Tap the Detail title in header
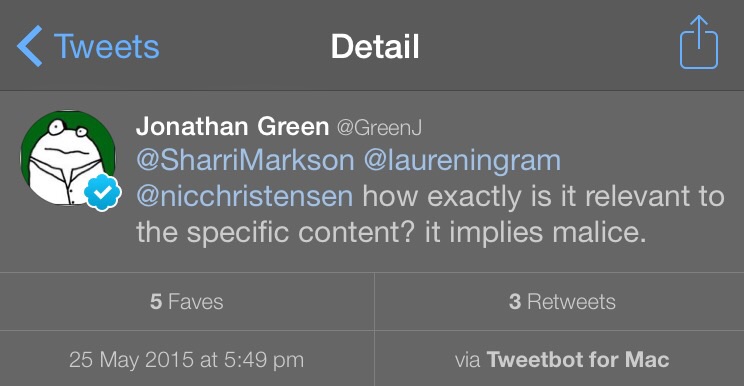This screenshot has width=744, height=386. 375,46
